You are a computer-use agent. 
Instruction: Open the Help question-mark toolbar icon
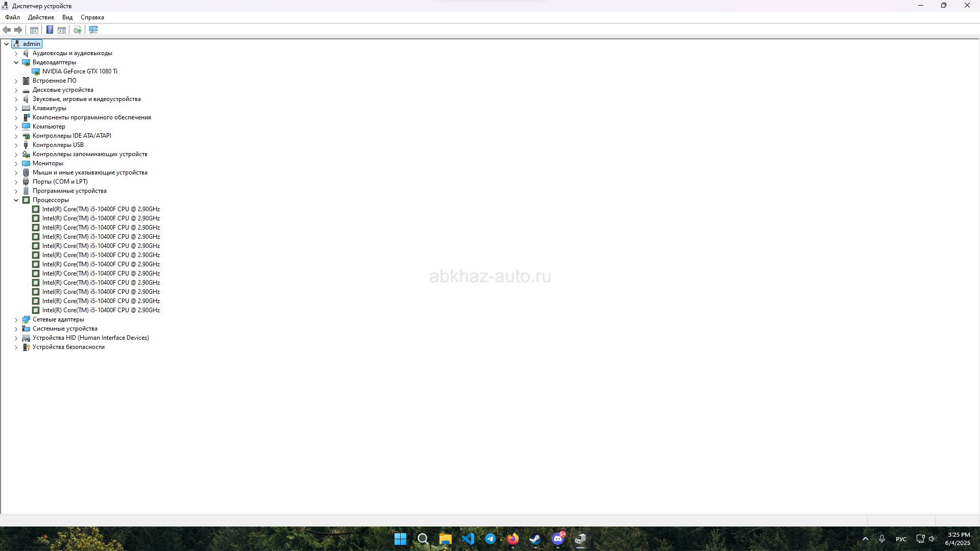(x=50, y=30)
